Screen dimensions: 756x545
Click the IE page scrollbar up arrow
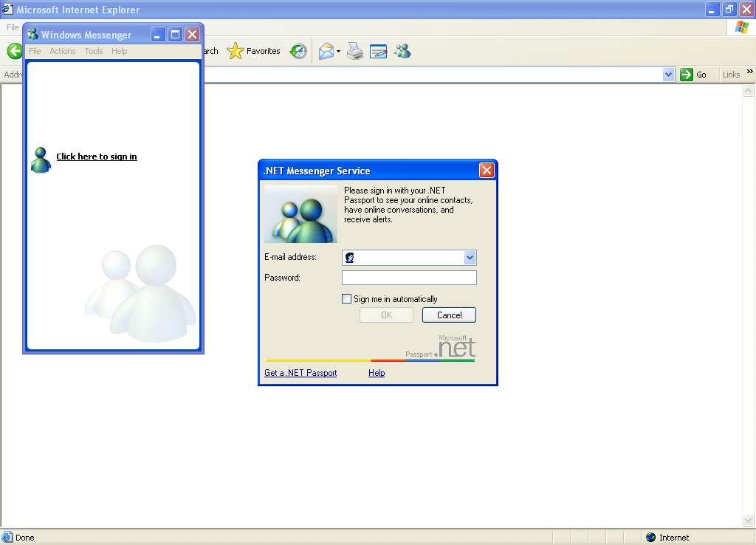749,91
